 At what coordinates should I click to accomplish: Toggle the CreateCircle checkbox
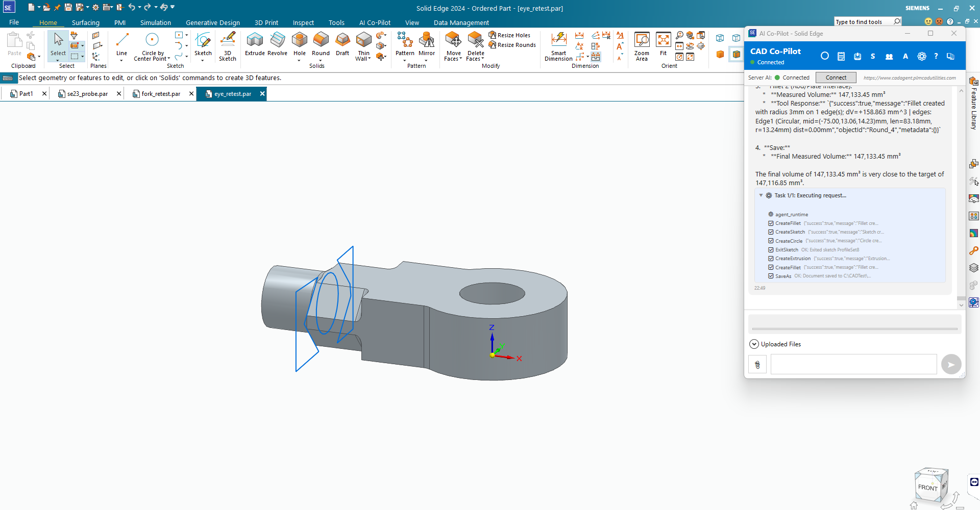(771, 241)
